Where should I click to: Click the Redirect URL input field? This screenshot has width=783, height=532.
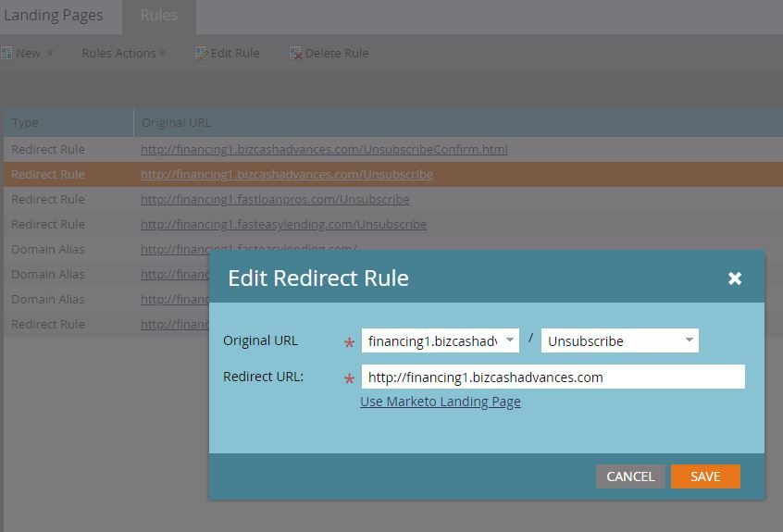[553, 377]
